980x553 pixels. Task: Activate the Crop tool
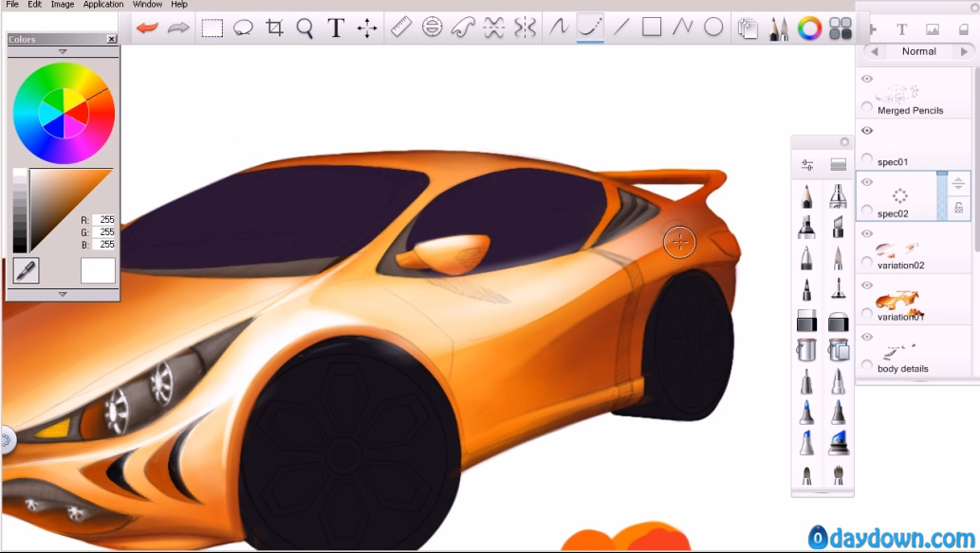[x=274, y=28]
